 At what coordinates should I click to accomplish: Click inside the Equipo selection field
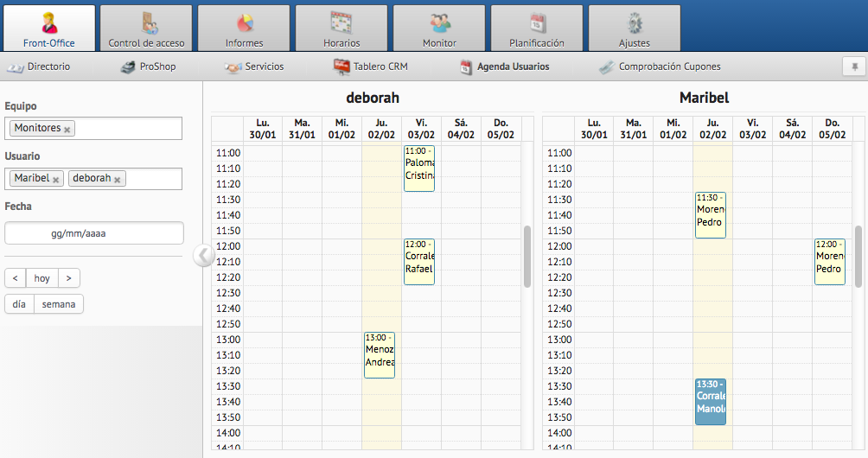pyautogui.click(x=93, y=129)
